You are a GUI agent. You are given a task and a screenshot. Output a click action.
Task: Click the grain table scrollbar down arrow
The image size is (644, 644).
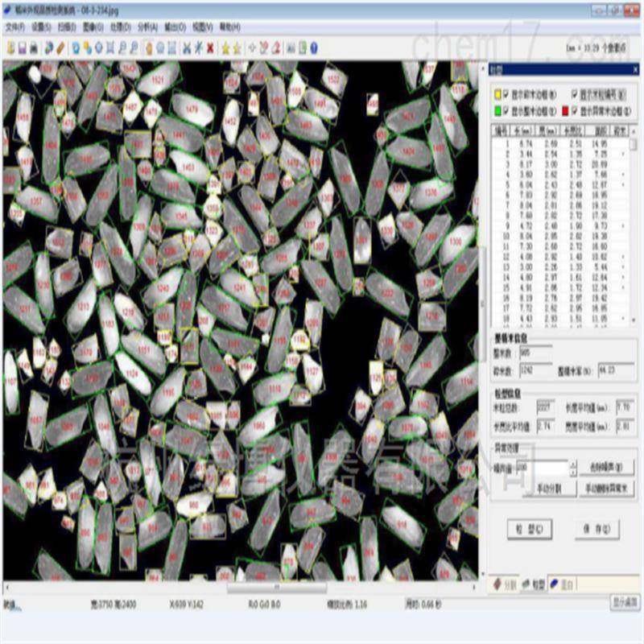tap(634, 320)
